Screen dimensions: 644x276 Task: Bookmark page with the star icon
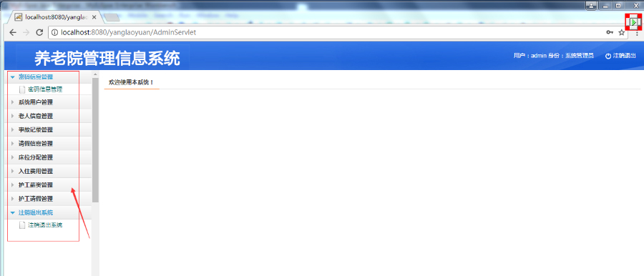point(621,33)
